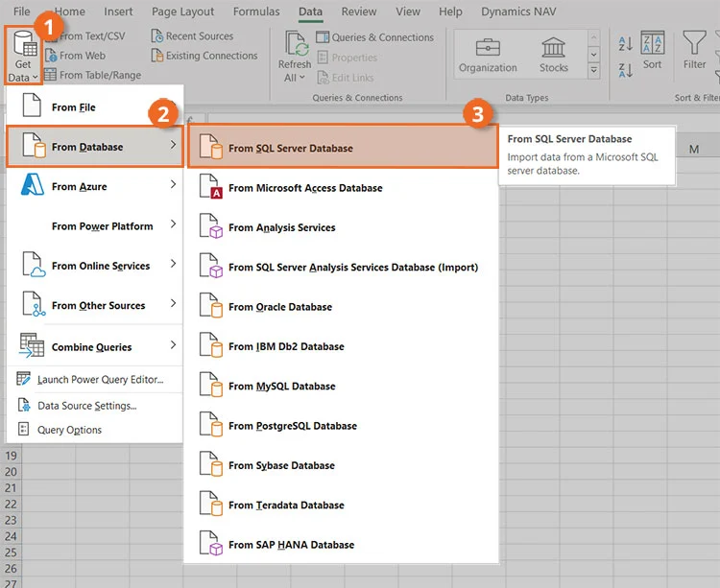720x588 pixels.
Task: Click the Combine Queries icon
Action: click(x=32, y=345)
